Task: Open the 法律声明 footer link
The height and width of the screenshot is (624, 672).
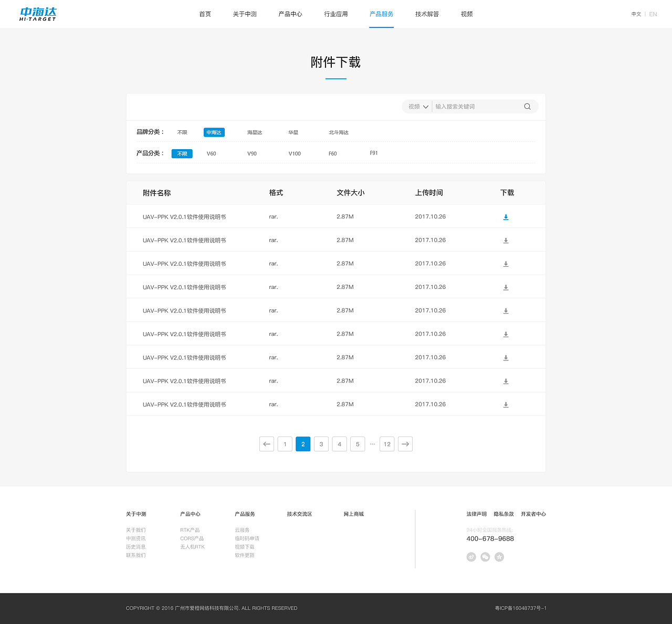Action: 476,514
